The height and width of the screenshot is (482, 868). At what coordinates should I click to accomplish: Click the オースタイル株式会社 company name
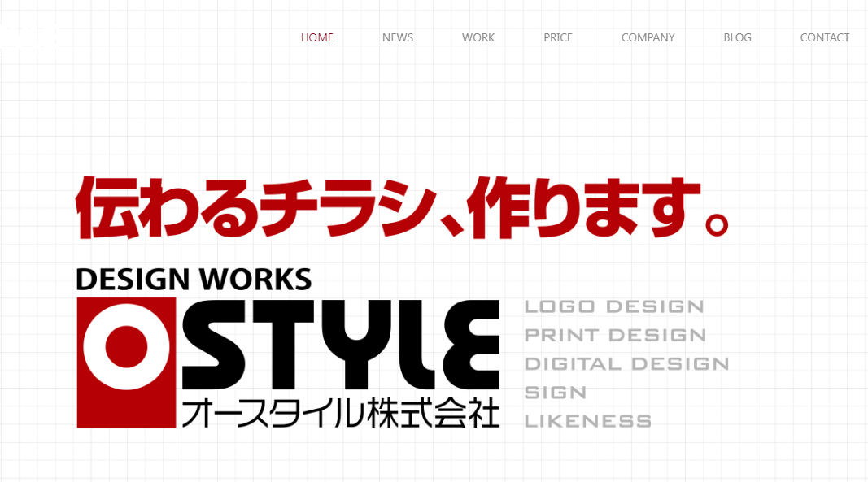pyautogui.click(x=340, y=413)
